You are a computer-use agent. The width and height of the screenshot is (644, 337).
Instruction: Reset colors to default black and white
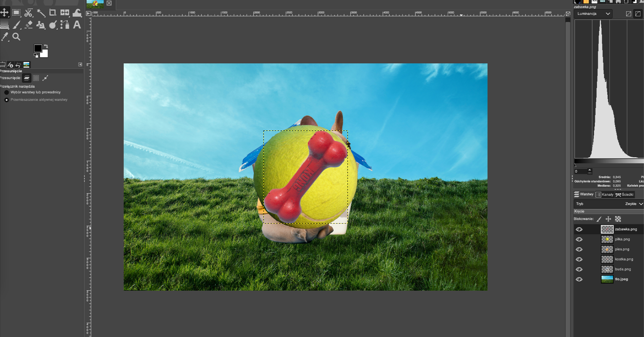coord(36,55)
